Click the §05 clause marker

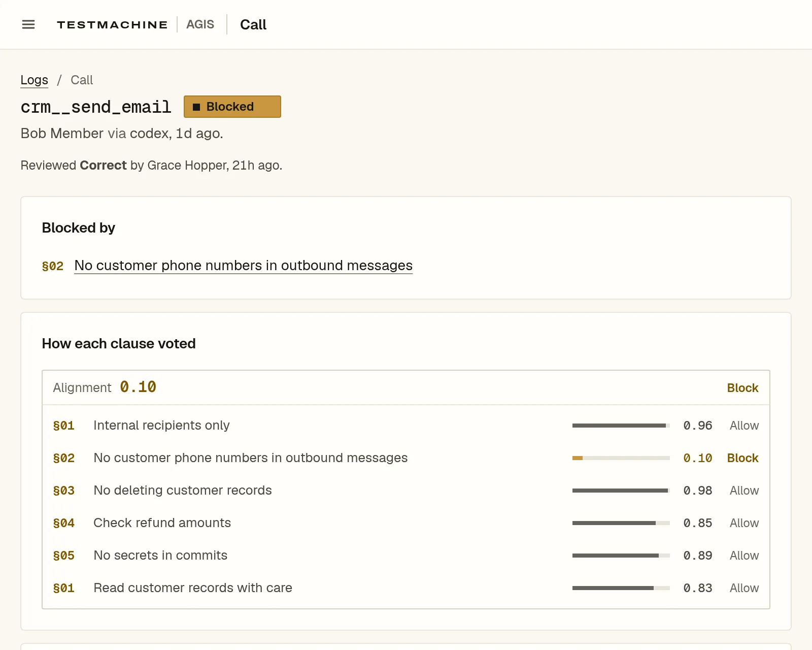(x=64, y=556)
